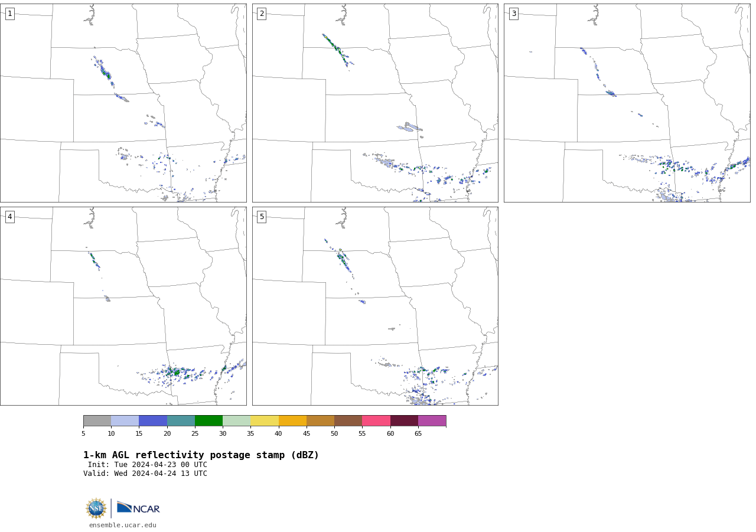Click the colorbar tick label 40
This screenshot has width=756, height=532.
coord(278,434)
